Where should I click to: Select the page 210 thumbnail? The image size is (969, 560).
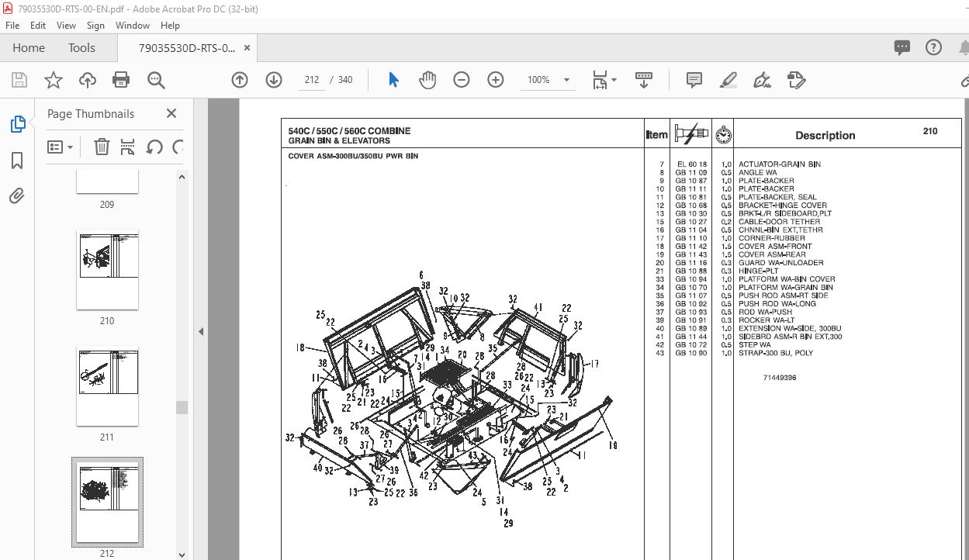[107, 269]
